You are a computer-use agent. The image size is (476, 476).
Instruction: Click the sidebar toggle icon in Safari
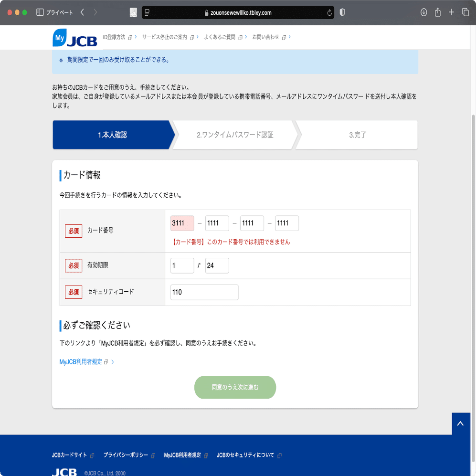click(39, 12)
